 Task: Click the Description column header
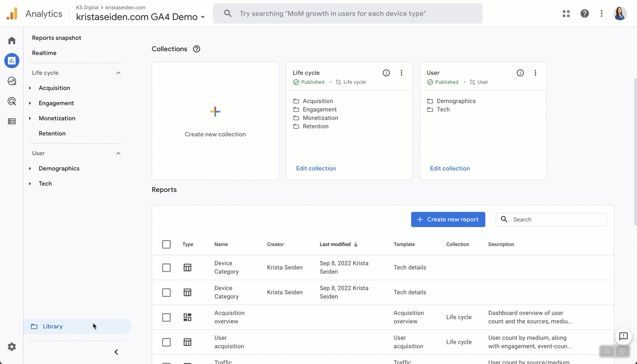pos(501,244)
